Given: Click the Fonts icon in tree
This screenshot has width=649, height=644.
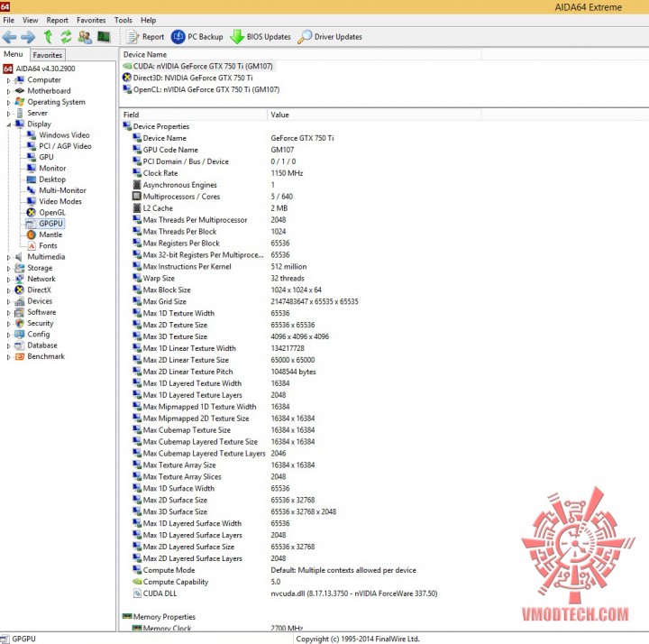Looking at the screenshot, I should 32,246.
